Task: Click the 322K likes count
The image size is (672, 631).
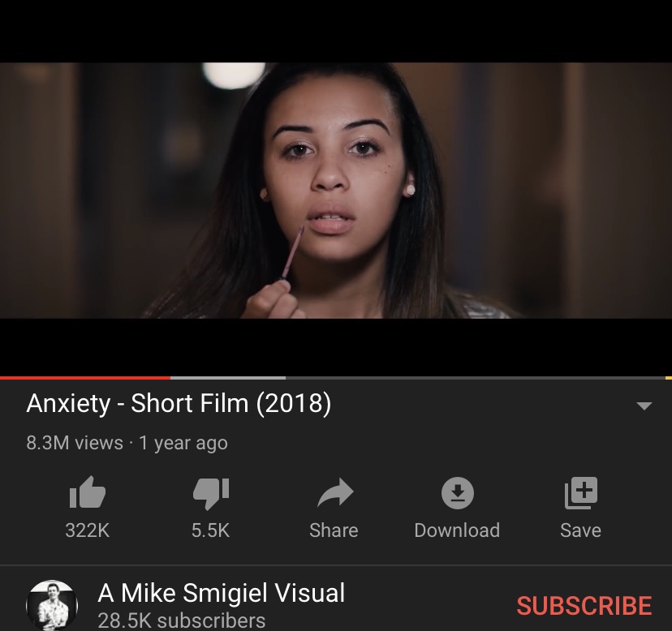Action: [88, 530]
